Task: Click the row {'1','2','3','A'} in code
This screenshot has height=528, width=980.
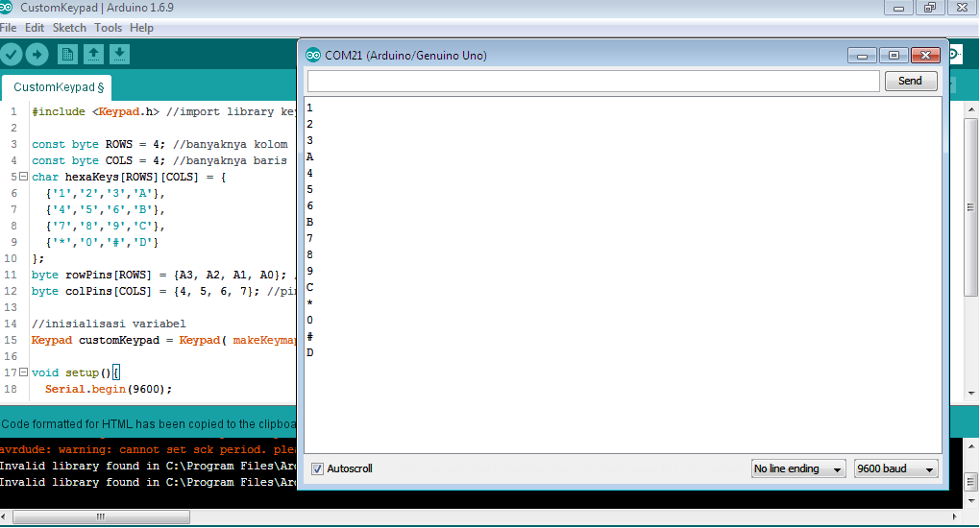Action: pos(105,193)
